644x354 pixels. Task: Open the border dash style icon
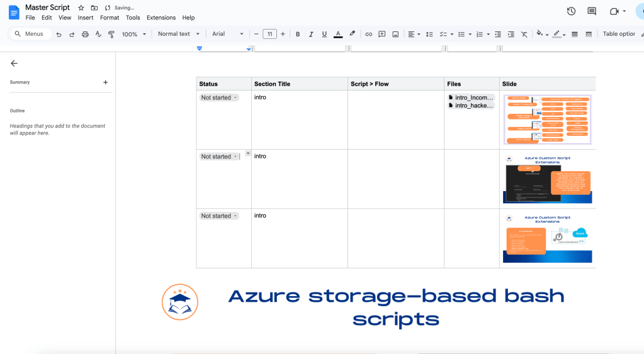pos(589,35)
